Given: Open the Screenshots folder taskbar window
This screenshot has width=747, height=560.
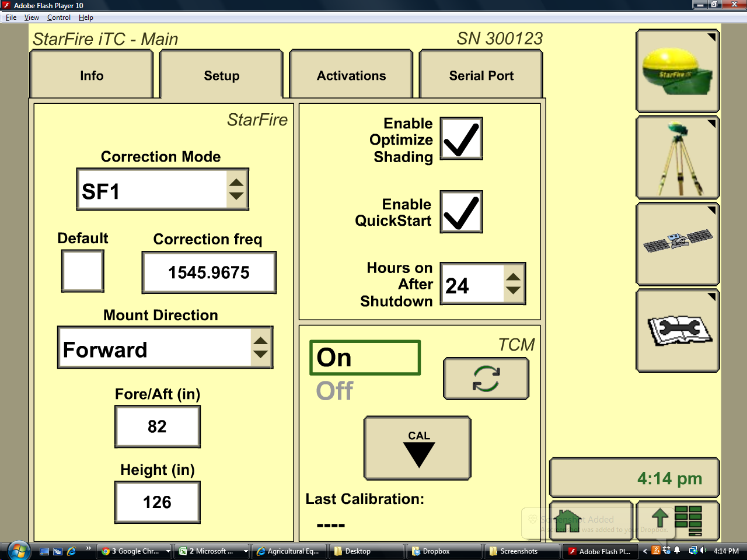Looking at the screenshot, I should coord(523,551).
